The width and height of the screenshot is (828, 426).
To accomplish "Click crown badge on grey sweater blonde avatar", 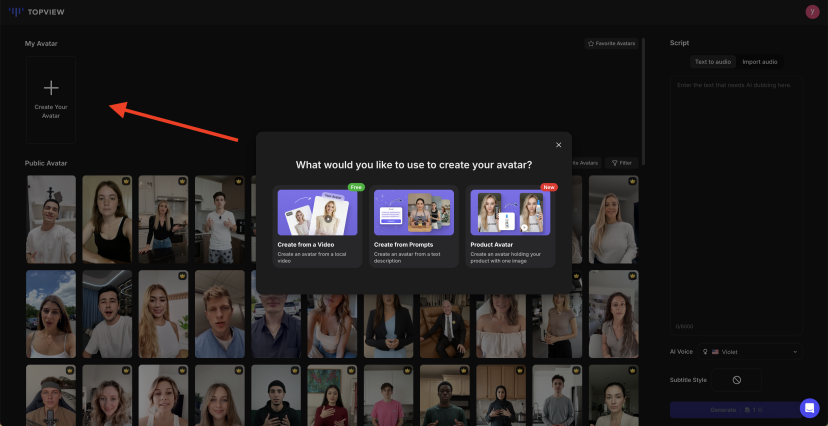I will pyautogui.click(x=633, y=181).
